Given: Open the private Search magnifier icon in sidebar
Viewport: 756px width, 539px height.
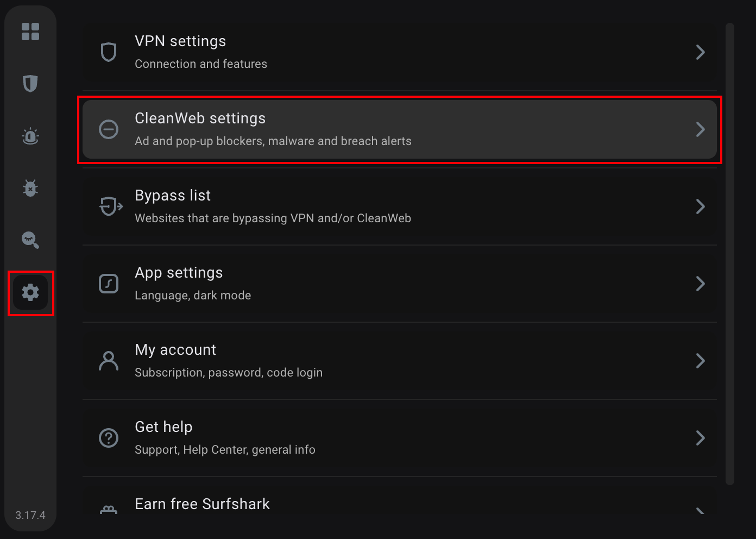Looking at the screenshot, I should click(30, 240).
